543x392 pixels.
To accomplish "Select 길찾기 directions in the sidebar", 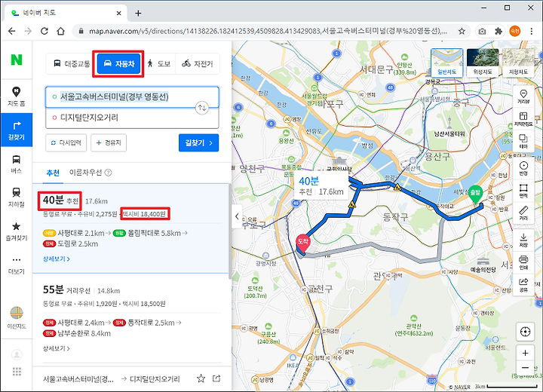I will tap(17, 130).
